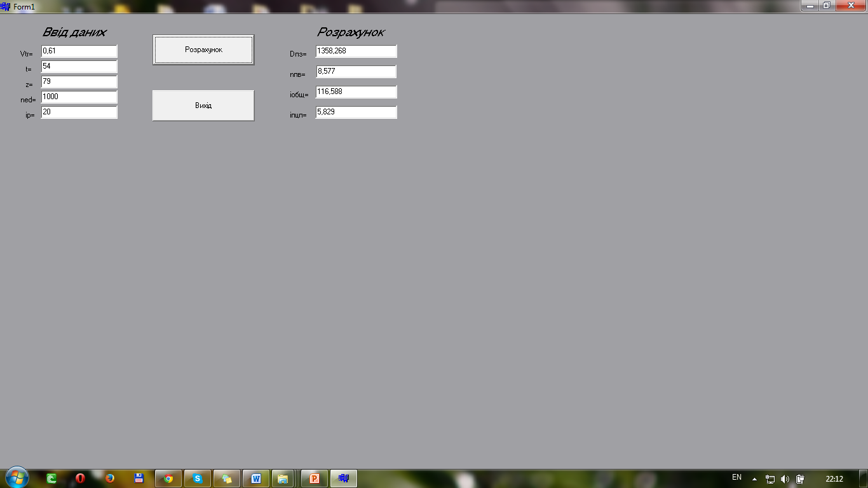868x488 pixels.
Task: Open the Opera browser from taskbar
Action: [80, 478]
